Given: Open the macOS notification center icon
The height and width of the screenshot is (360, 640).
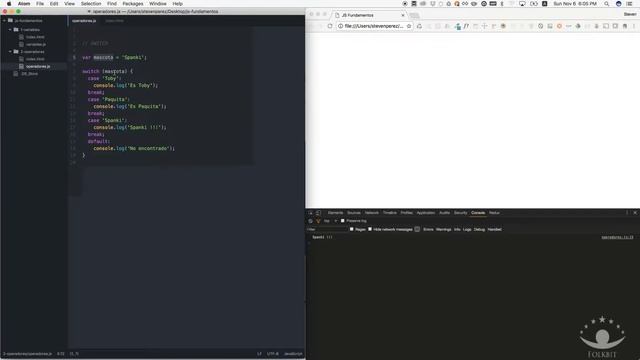Looking at the screenshot, I should (630, 4).
